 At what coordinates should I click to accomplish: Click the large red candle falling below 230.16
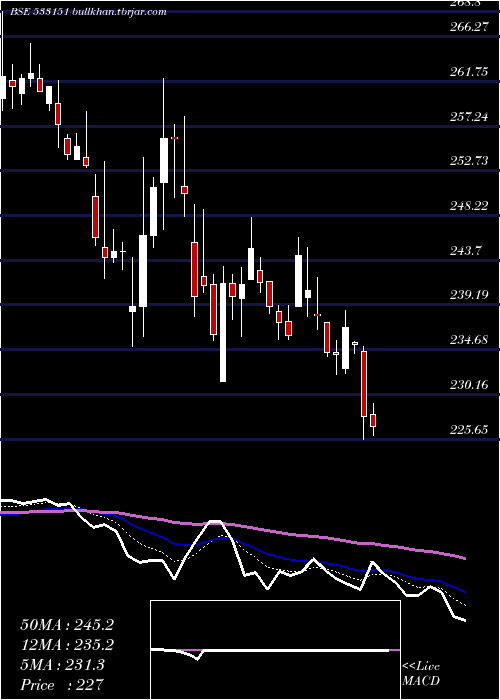364,384
